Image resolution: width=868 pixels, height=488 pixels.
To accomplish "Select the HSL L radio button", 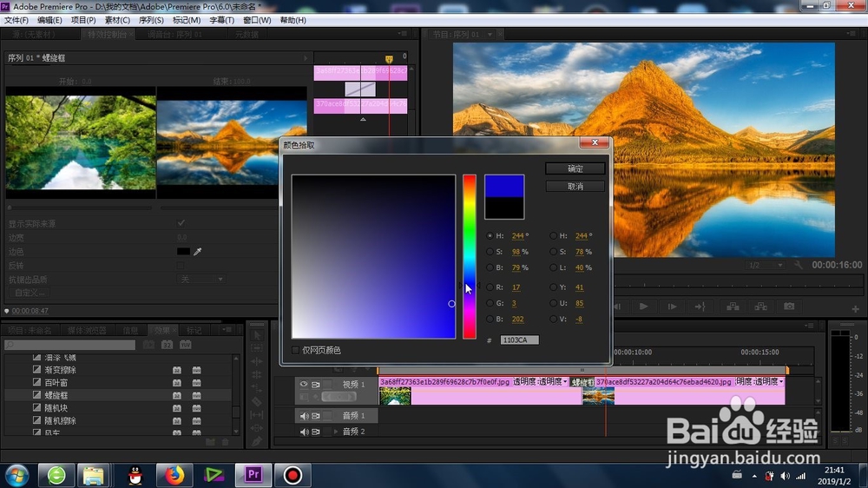I will coord(553,267).
